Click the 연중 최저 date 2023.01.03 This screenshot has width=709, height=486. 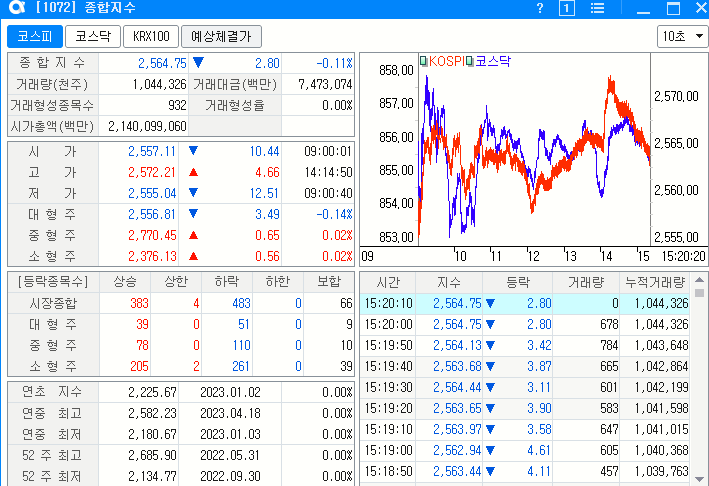tap(230, 434)
